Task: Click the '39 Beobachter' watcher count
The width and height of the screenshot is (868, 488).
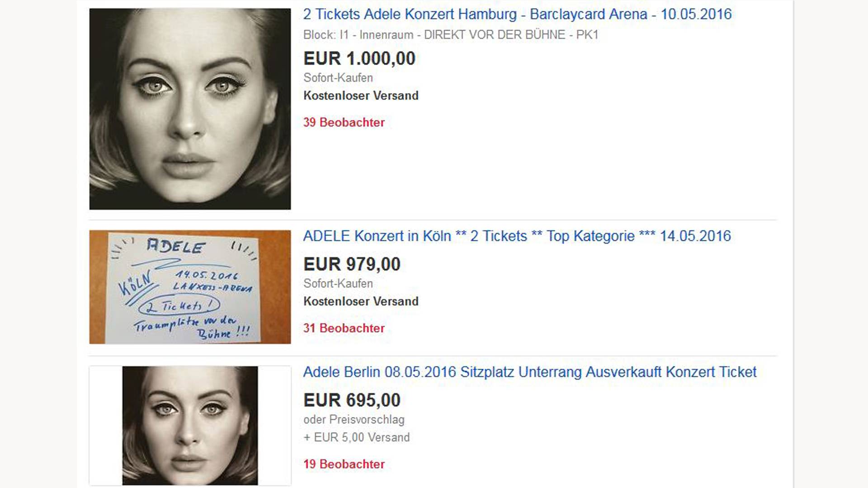Action: click(344, 122)
